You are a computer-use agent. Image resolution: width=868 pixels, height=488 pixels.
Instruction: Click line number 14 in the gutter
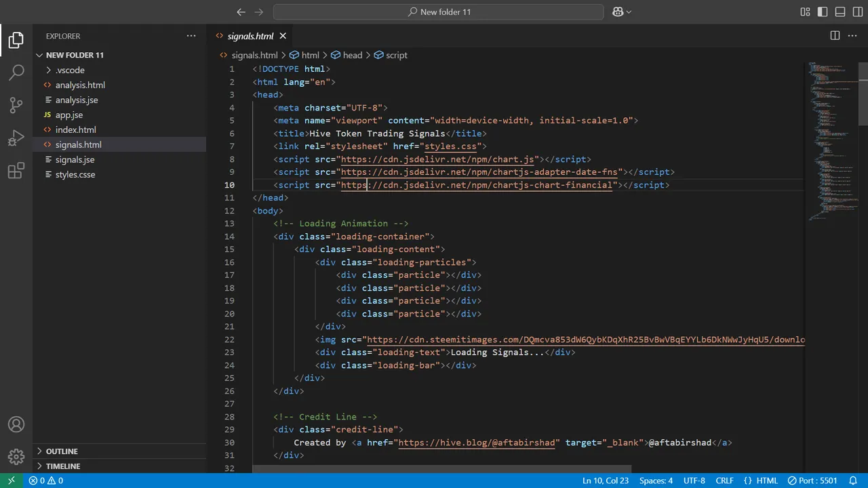[x=229, y=237]
